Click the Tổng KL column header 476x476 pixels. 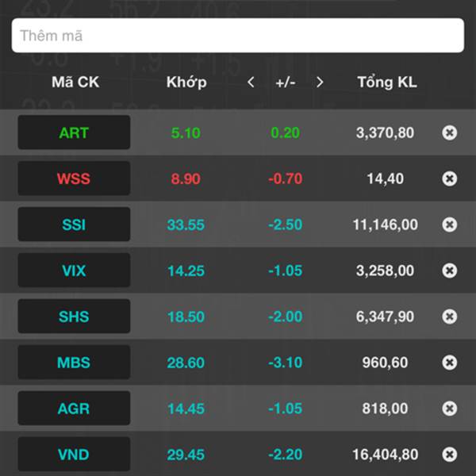pyautogui.click(x=387, y=82)
